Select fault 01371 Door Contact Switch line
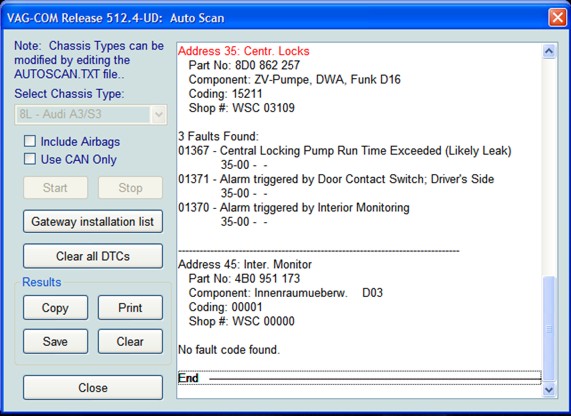 pos(336,179)
